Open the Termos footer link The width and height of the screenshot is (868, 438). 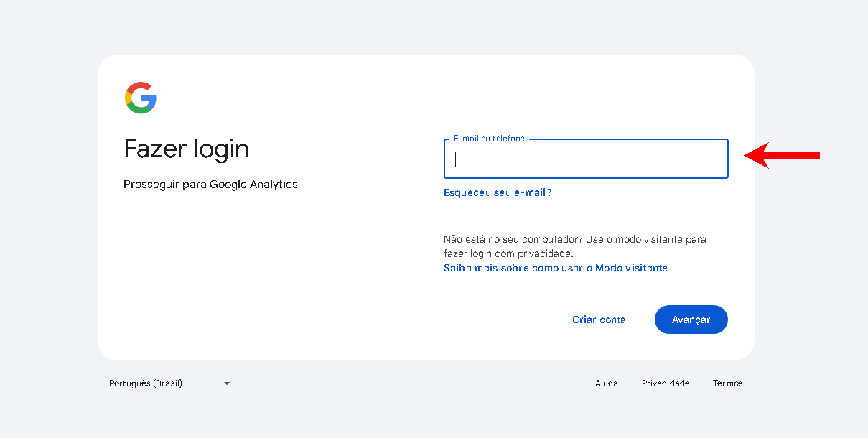point(728,383)
